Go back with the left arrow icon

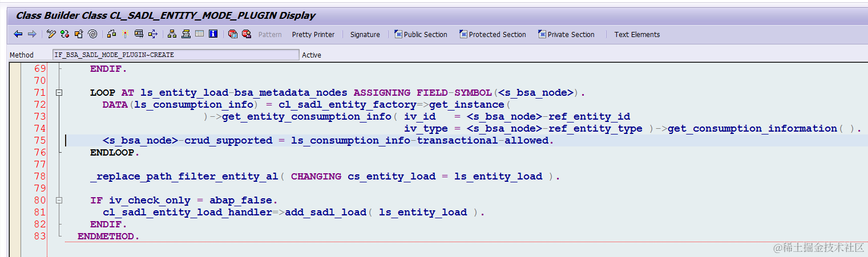18,34
